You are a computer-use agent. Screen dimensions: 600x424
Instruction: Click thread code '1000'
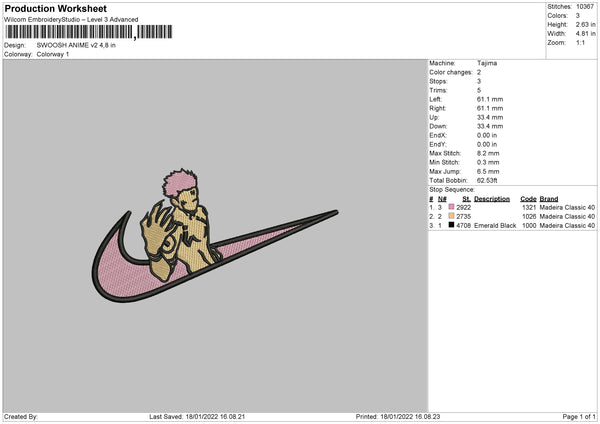point(529,225)
